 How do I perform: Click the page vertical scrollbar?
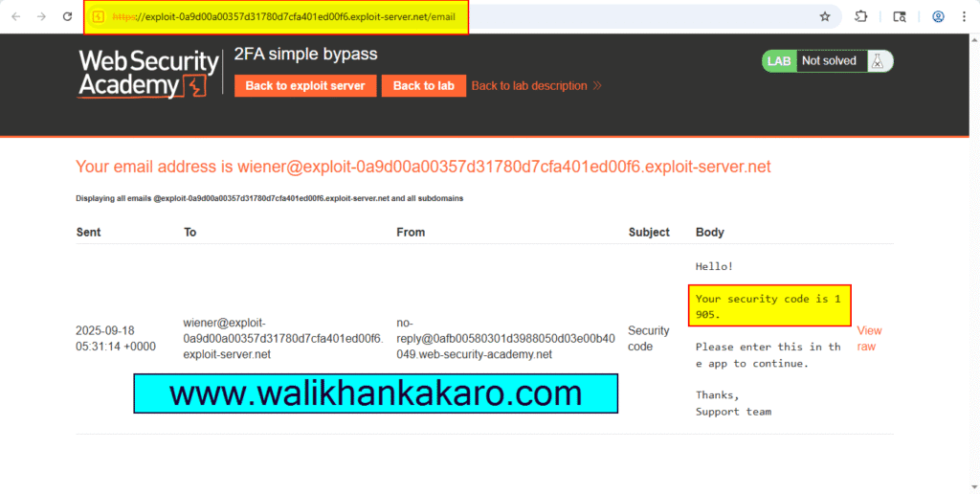pyautogui.click(x=974, y=262)
